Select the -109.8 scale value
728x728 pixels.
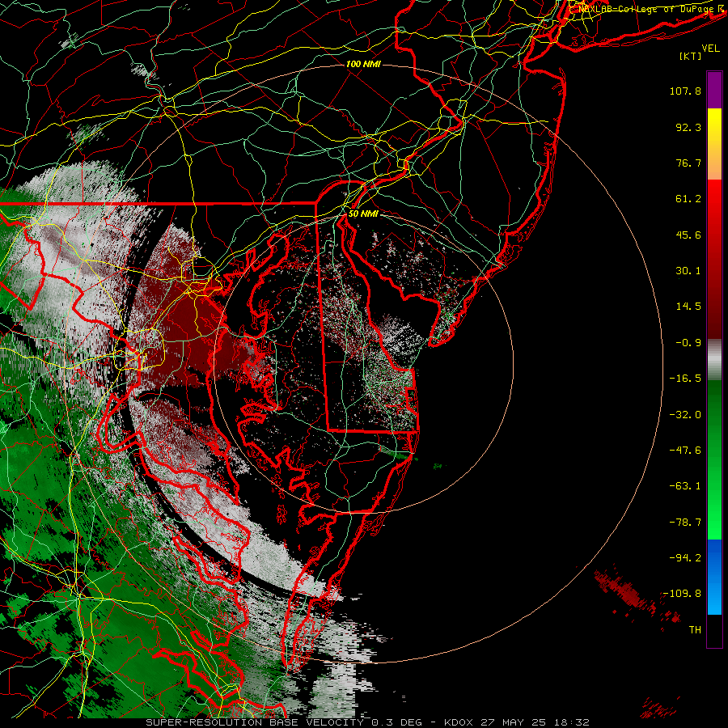683,594
